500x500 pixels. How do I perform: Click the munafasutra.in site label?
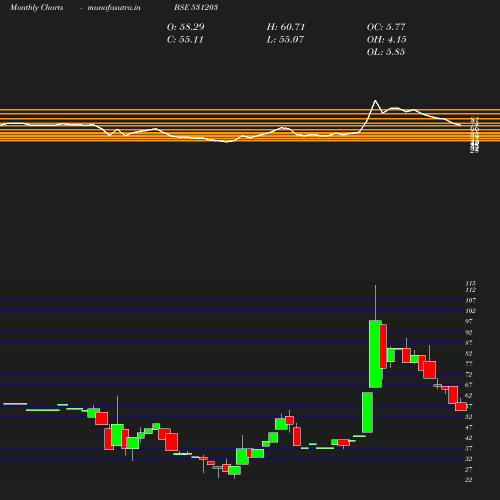114,7
